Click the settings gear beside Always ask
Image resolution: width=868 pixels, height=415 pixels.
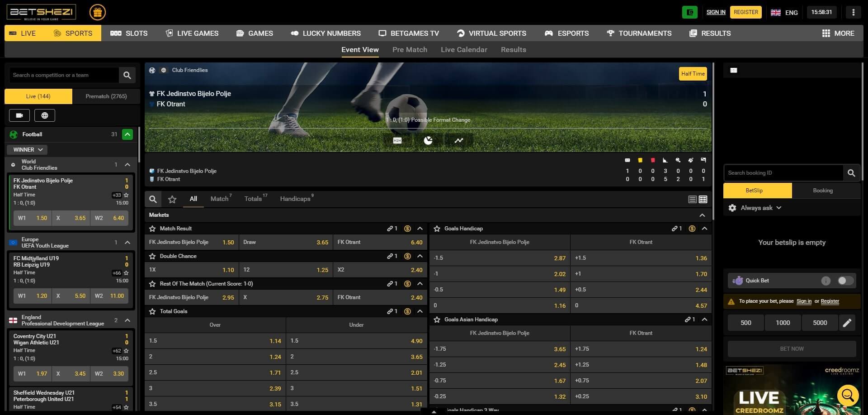[x=733, y=208]
